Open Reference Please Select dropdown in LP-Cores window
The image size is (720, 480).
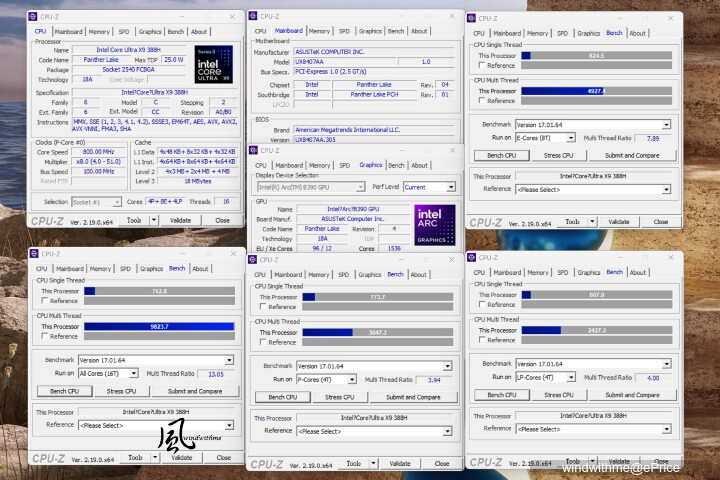593,429
